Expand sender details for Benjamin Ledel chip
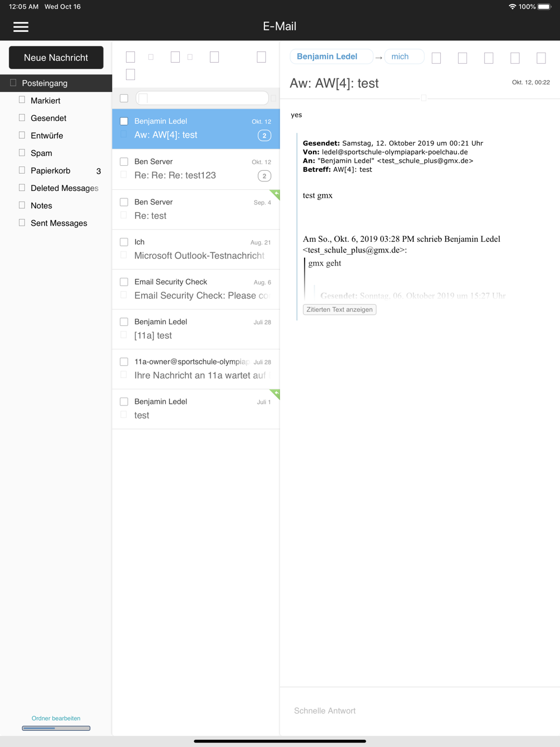 coord(331,57)
